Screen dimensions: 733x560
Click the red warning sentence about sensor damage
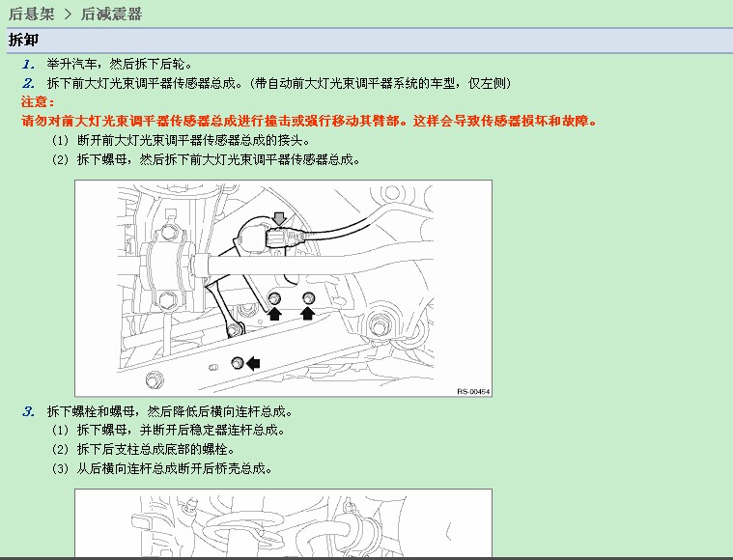pos(309,121)
